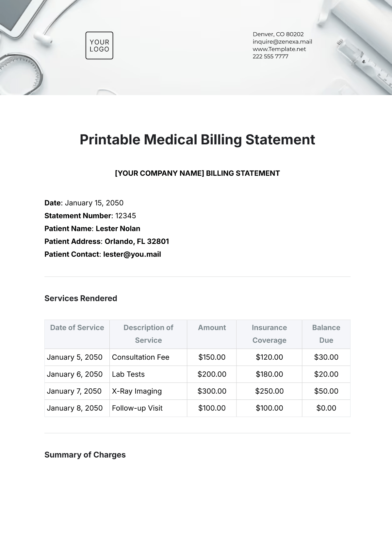Click the statement date January 15, 2050
The width and height of the screenshot is (392, 554).
(x=94, y=203)
